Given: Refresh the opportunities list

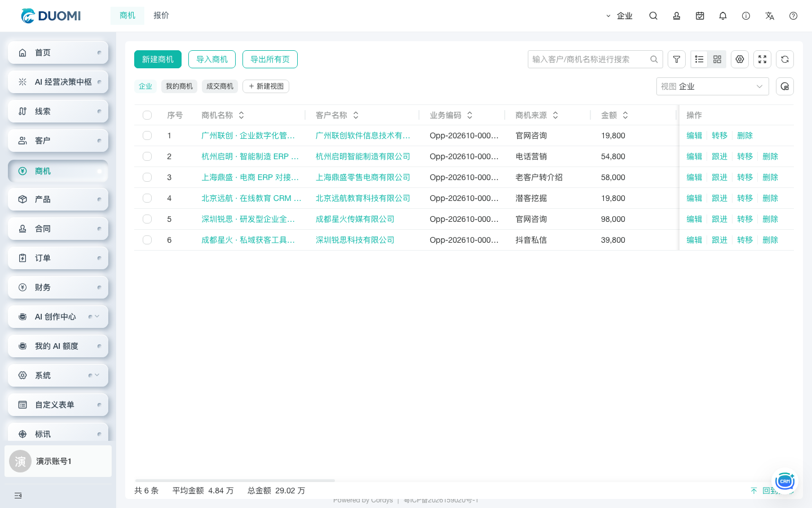Looking at the screenshot, I should (785, 59).
